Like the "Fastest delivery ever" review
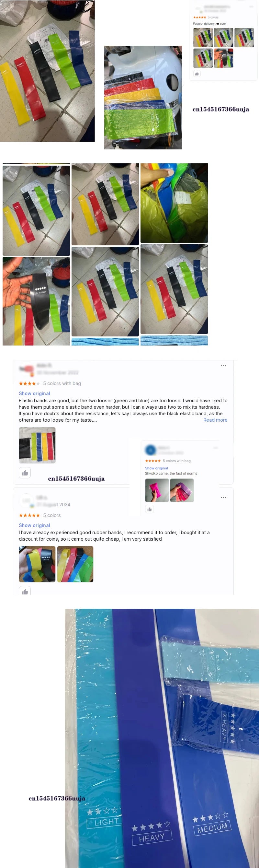The image size is (259, 868). click(x=197, y=74)
